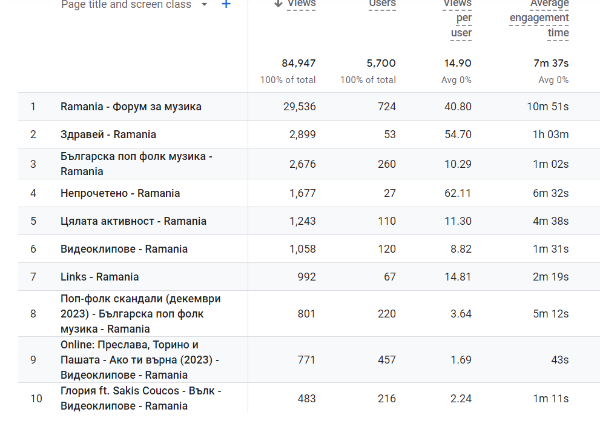600x432 pixels.
Task: Click engagement time cell 10m 51s
Action: 548,106
